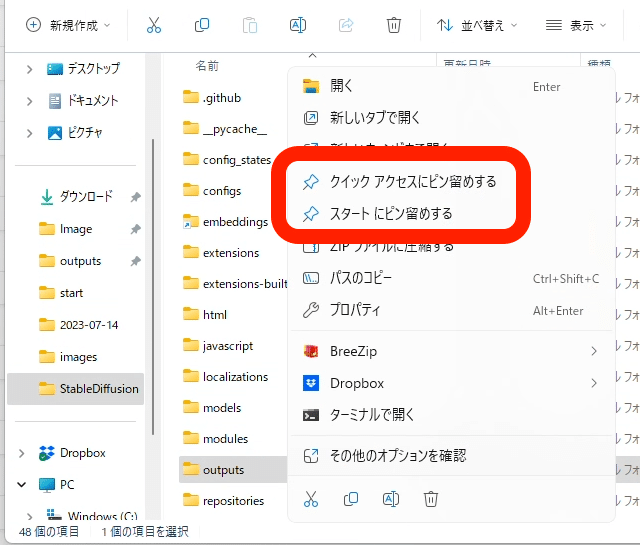Screen dimensions: 640x545
Task: Click pin icon beside outputs folder
Action: [136, 261]
